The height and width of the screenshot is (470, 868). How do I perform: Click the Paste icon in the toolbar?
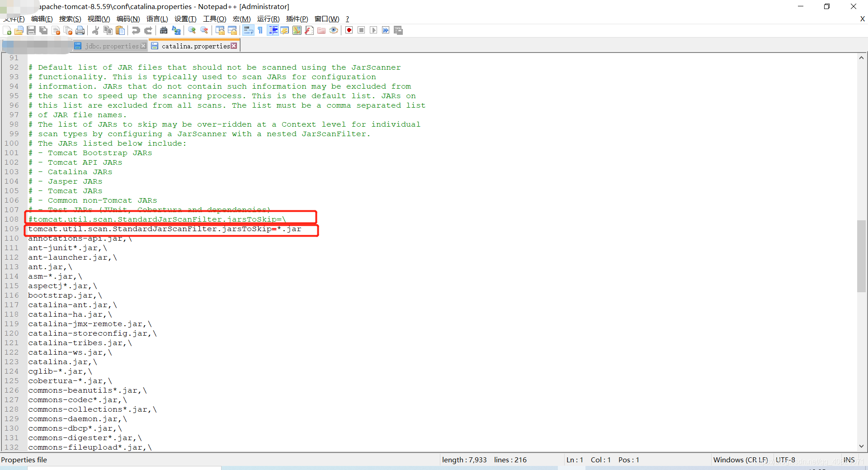(x=120, y=30)
